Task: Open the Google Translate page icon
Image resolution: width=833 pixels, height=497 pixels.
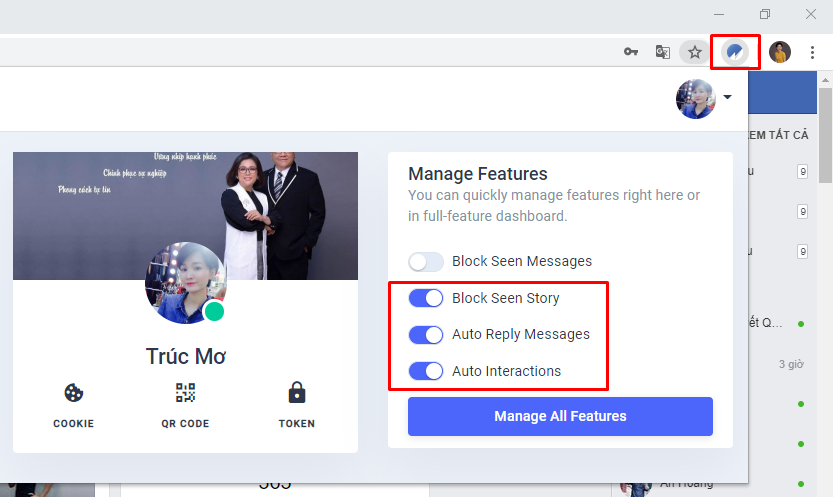Action: coord(662,52)
